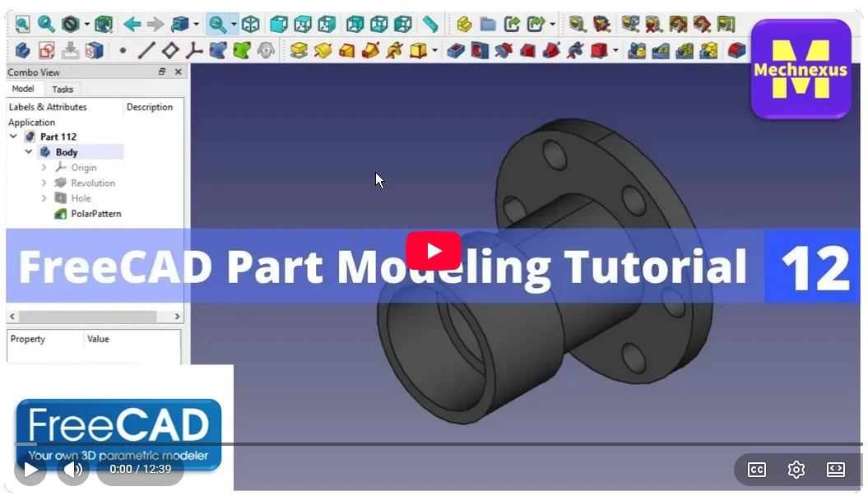Expand the Hole tree node
Image resolution: width=868 pixels, height=496 pixels.
point(44,198)
